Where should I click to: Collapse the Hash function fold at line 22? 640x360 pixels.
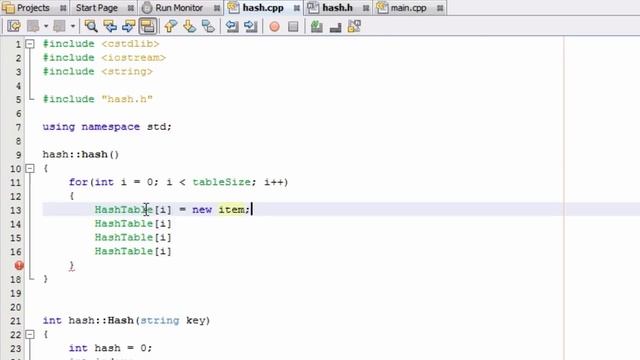(x=30, y=334)
